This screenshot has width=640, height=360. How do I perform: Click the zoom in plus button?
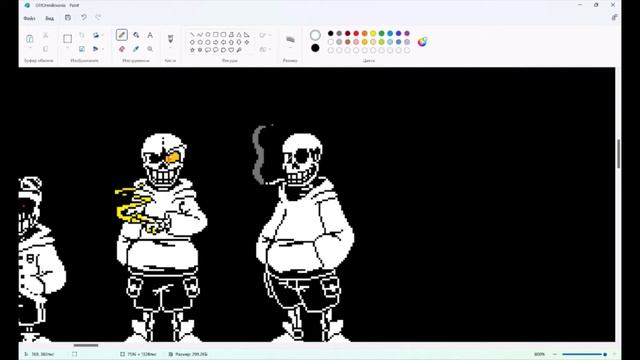point(614,354)
